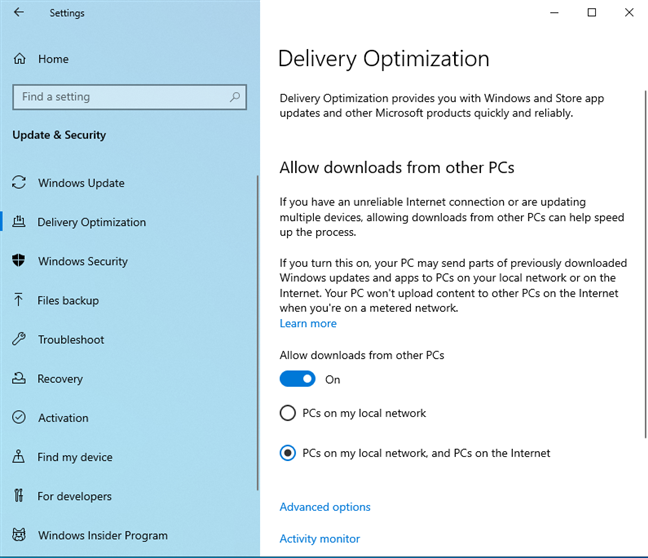
Task: Turn off Allow downloads from other PCs
Action: coord(297,379)
